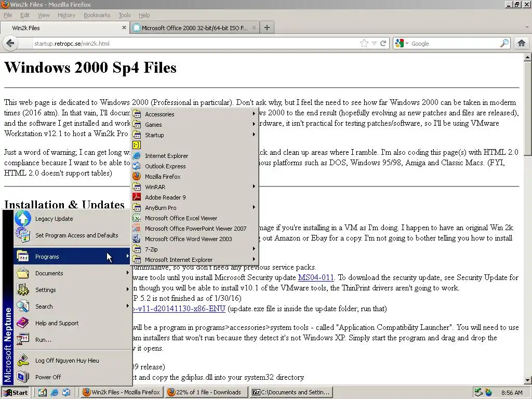Launch Mozilla Firefox from Programs menu

coord(194,177)
